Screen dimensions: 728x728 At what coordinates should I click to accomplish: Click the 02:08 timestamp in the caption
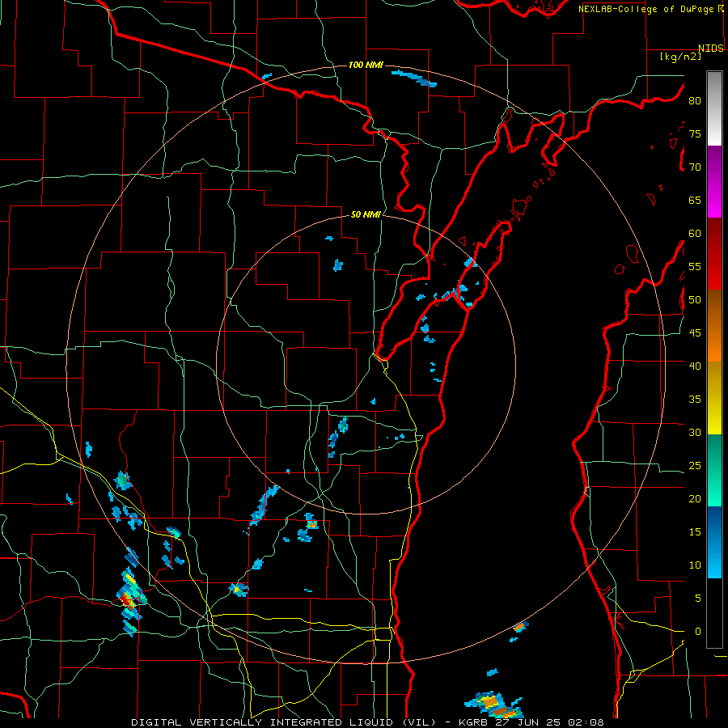[585, 722]
